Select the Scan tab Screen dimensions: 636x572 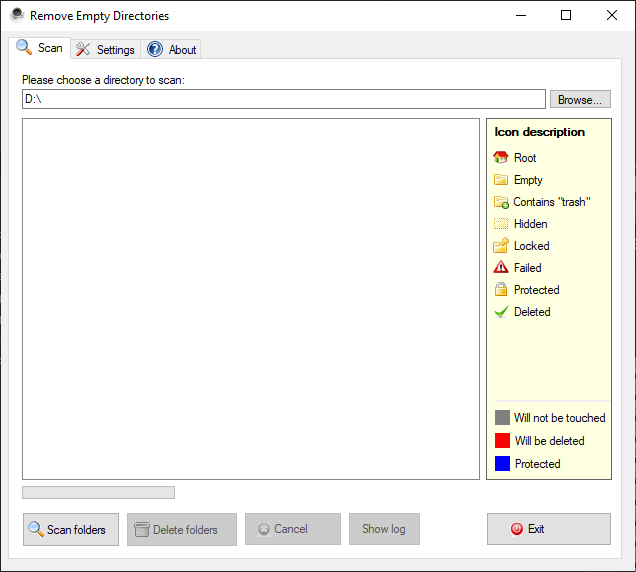[39, 48]
